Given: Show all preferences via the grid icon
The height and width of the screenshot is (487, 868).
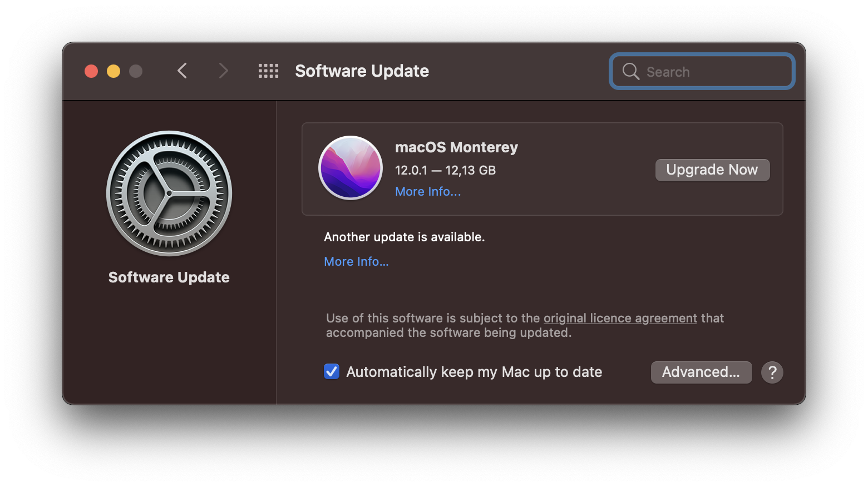Looking at the screenshot, I should click(268, 71).
